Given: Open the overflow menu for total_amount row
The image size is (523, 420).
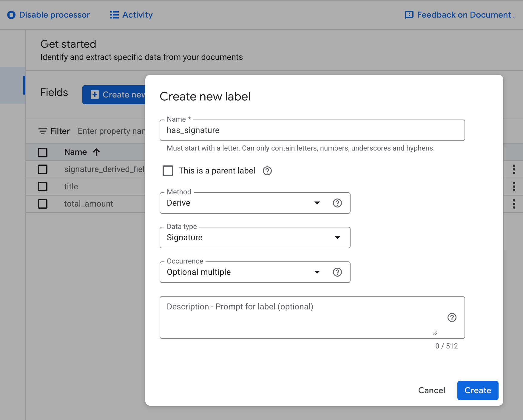Looking at the screenshot, I should [514, 204].
